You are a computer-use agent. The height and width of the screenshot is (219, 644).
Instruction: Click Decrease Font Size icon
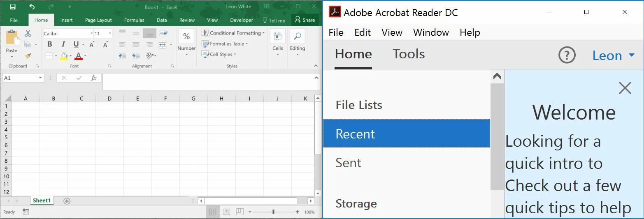(x=105, y=44)
